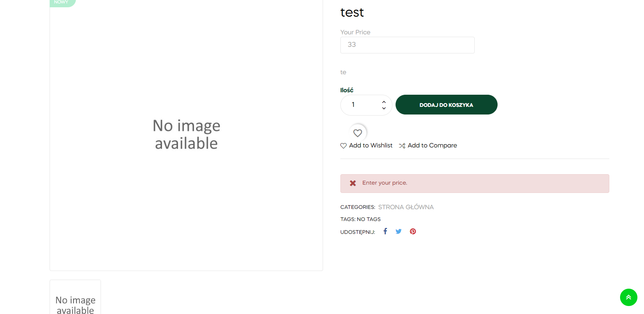The width and height of the screenshot is (644, 314).
Task: Share product on Facebook
Action: (x=385, y=231)
